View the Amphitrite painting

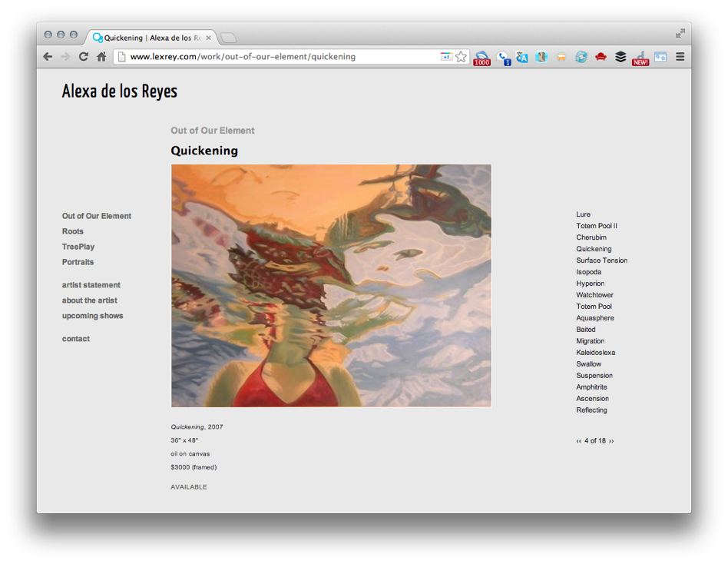click(591, 387)
